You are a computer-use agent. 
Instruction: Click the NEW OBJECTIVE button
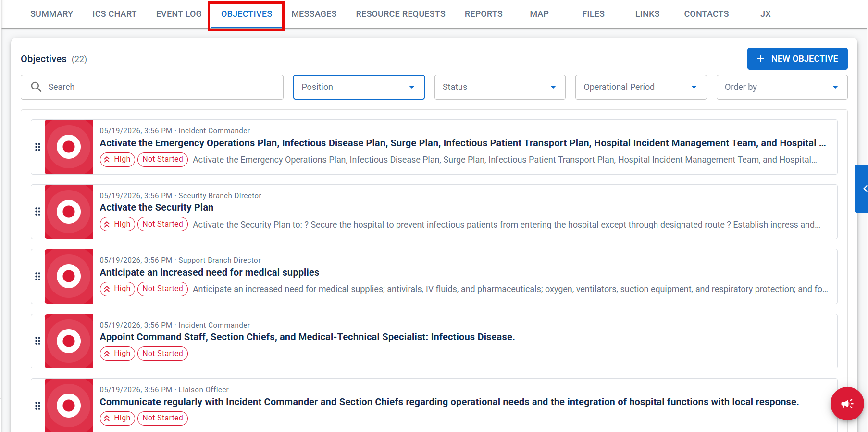tap(797, 59)
